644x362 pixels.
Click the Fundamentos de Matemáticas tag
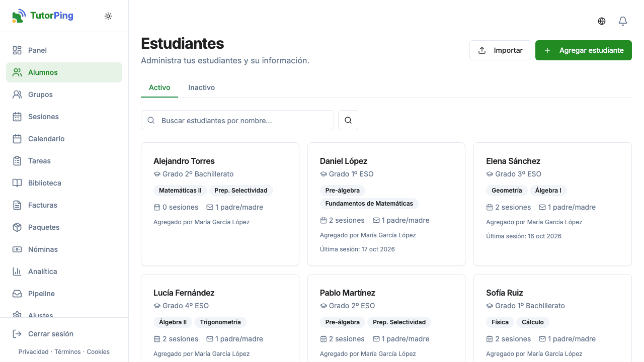pos(369,204)
